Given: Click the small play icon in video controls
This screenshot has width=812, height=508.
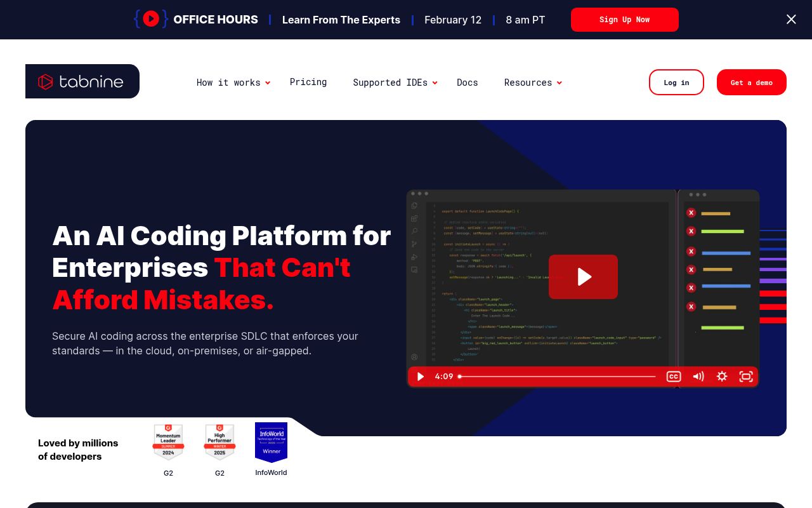Looking at the screenshot, I should pos(420,377).
